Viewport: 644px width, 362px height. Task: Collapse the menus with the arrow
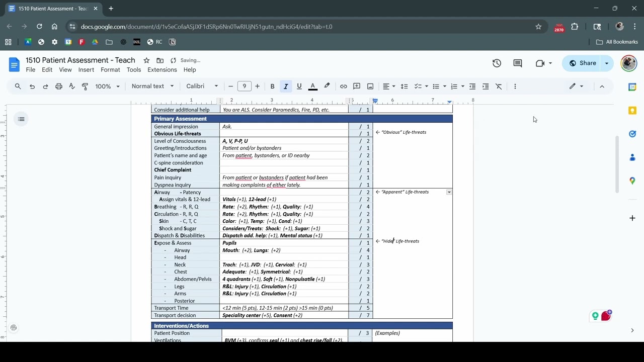[602, 86]
